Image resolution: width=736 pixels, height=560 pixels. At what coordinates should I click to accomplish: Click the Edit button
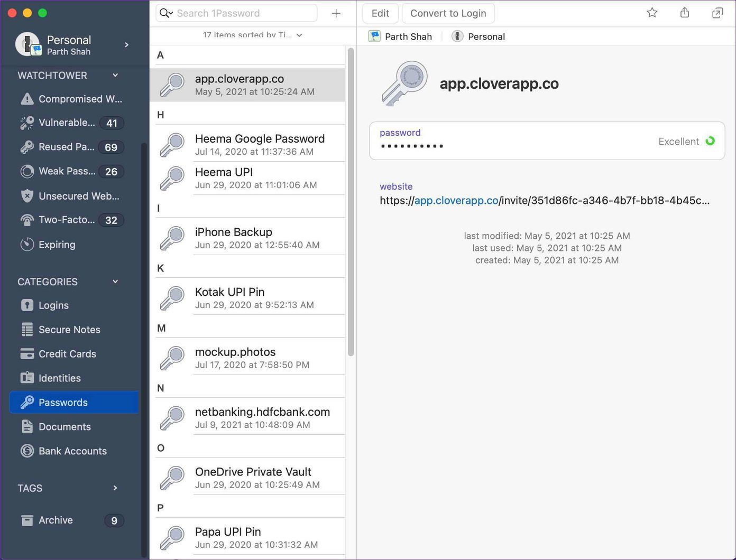pyautogui.click(x=380, y=13)
